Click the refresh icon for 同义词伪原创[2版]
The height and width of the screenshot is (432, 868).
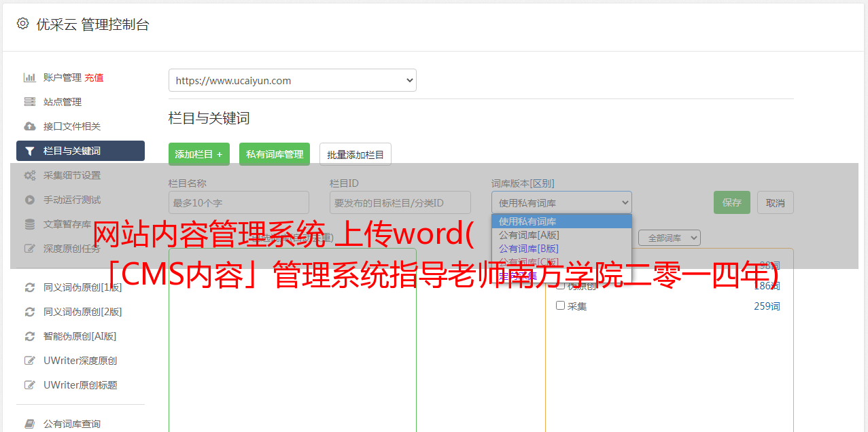(x=30, y=312)
